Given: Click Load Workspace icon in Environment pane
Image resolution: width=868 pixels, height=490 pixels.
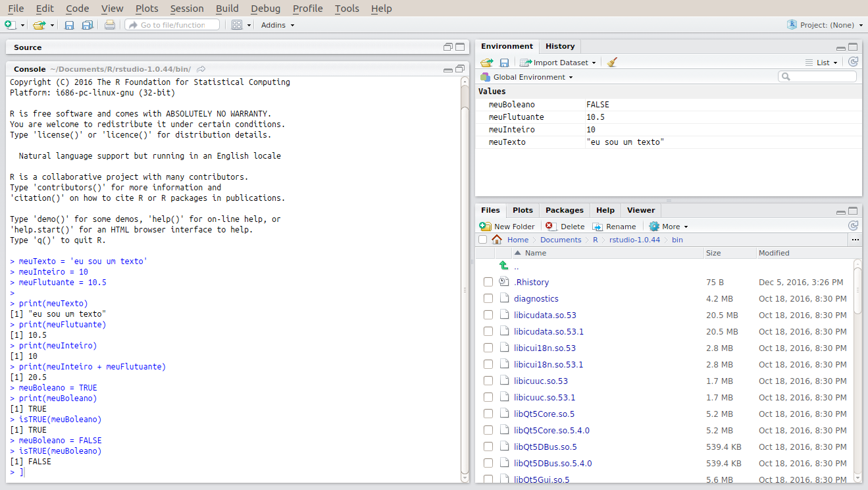Looking at the screenshot, I should coord(487,63).
